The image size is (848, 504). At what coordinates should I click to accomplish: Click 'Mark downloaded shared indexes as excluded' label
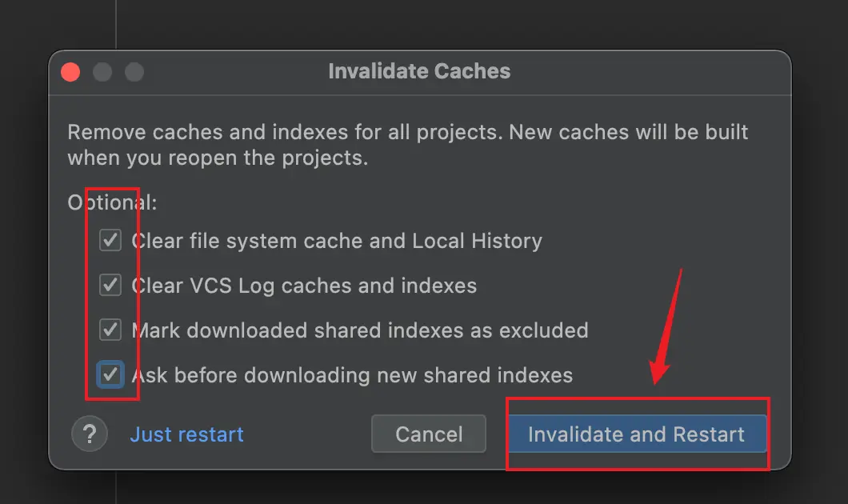tap(360, 330)
